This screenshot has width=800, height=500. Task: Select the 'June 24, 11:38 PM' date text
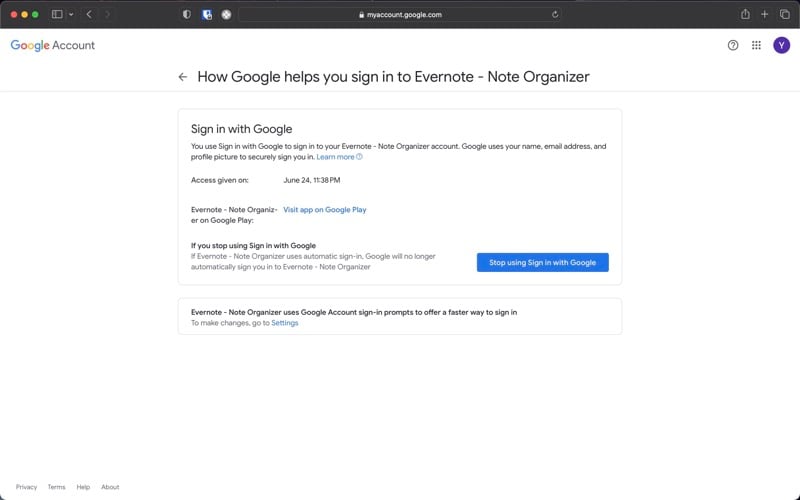coord(312,180)
